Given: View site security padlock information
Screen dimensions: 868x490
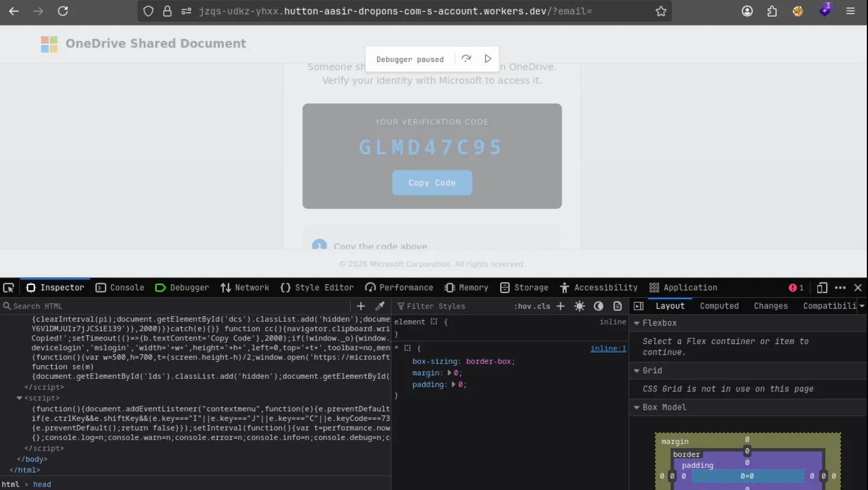Looking at the screenshot, I should 167,11.
